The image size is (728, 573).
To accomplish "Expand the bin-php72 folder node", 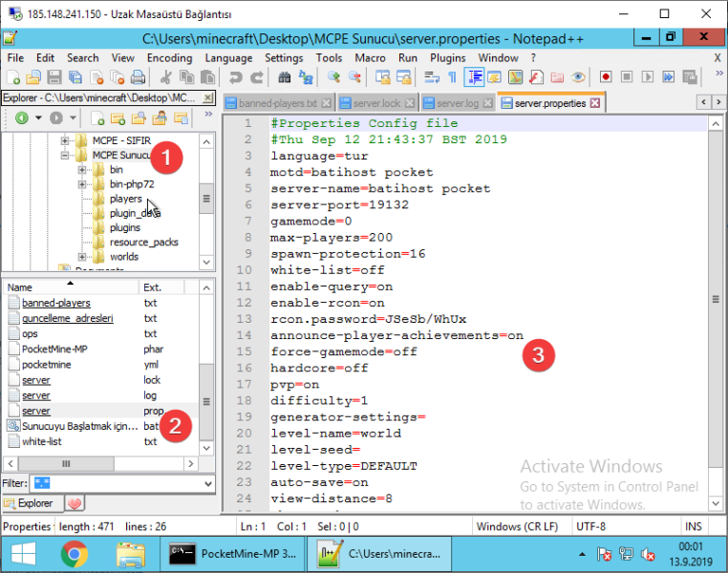I will 82,184.
